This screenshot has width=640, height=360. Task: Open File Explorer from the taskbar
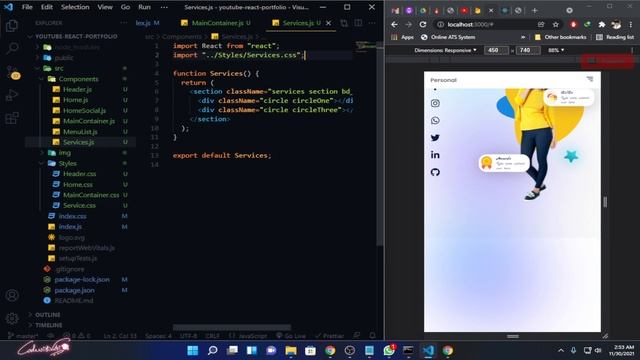[291, 350]
